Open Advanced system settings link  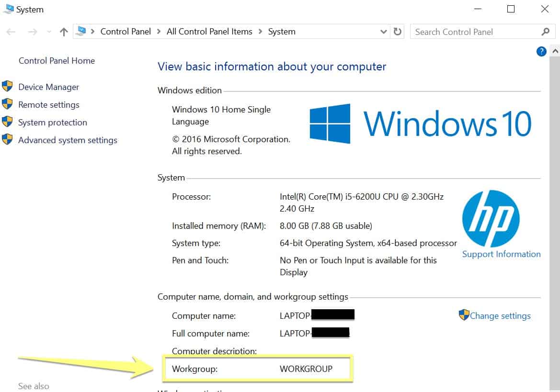pos(68,141)
